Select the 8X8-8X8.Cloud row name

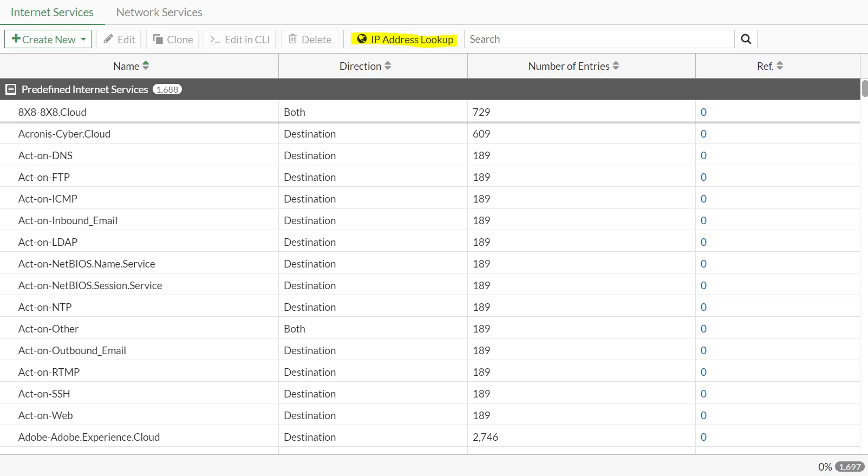click(x=53, y=112)
